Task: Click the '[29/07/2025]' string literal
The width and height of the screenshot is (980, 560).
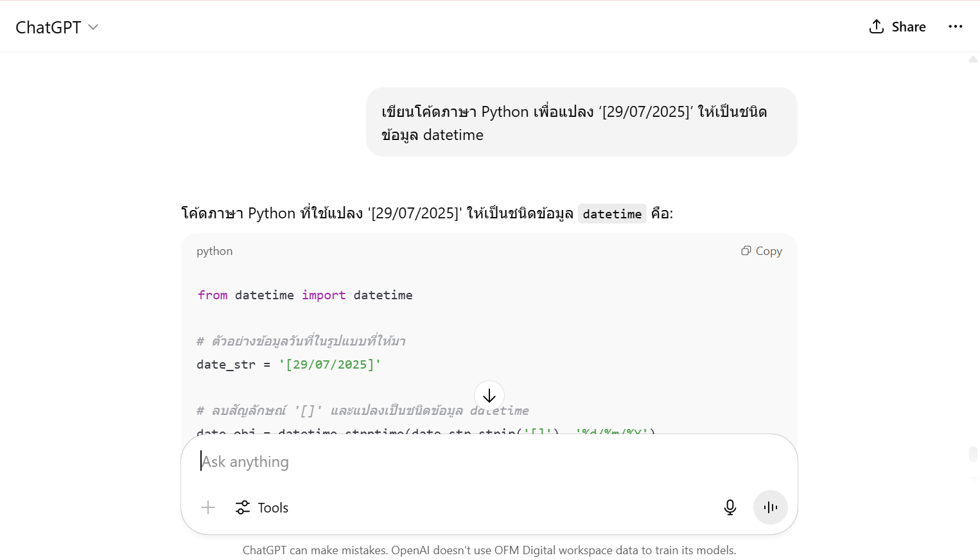Action: 330,364
